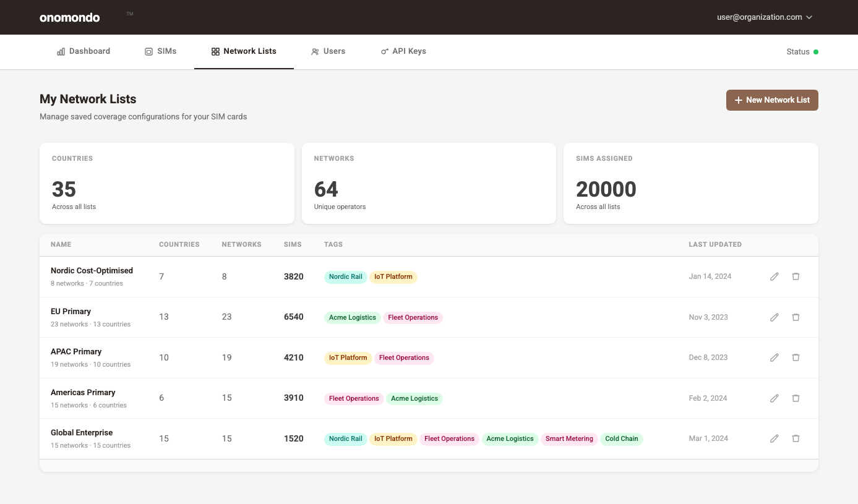
Task: Click the 6540 SIMs value
Action: pos(294,317)
